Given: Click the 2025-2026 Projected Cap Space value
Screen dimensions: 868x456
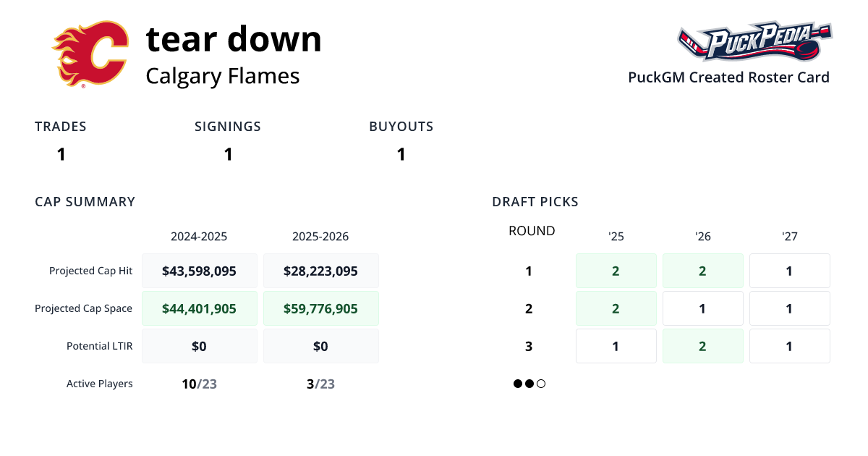Looking at the screenshot, I should 320,308.
